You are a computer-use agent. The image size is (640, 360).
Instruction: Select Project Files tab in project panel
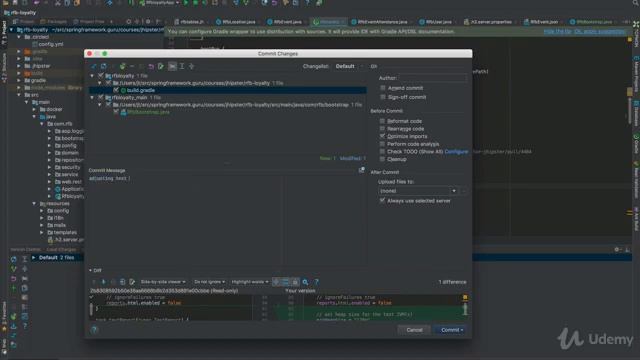click(x=89, y=22)
